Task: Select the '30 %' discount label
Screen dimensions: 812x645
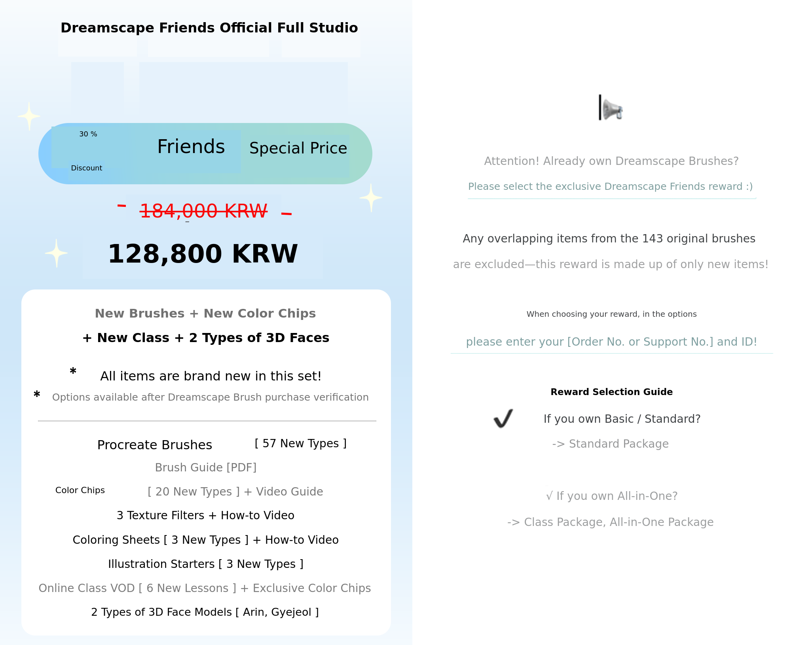Action: pos(88,134)
